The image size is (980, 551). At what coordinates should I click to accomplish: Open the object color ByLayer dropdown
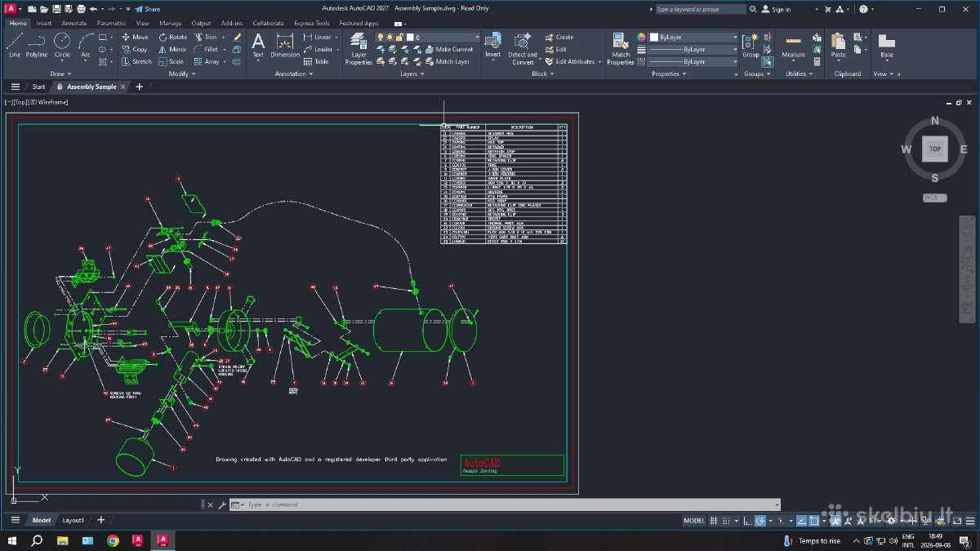coord(693,38)
